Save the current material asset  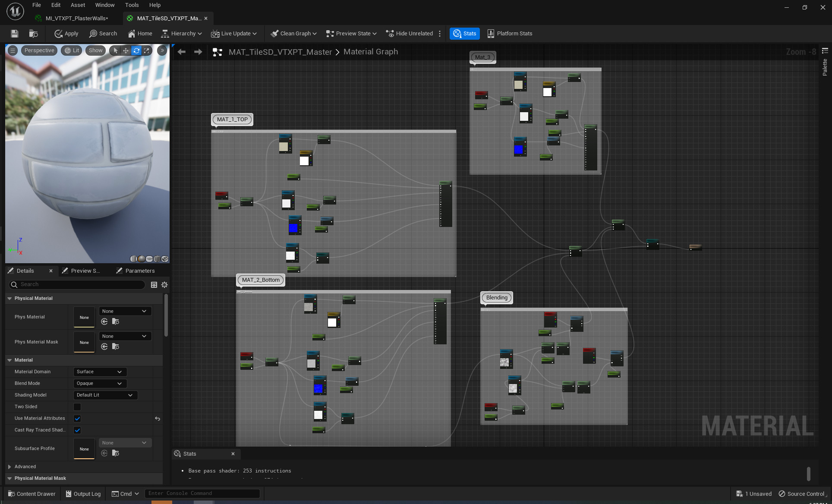pos(14,34)
